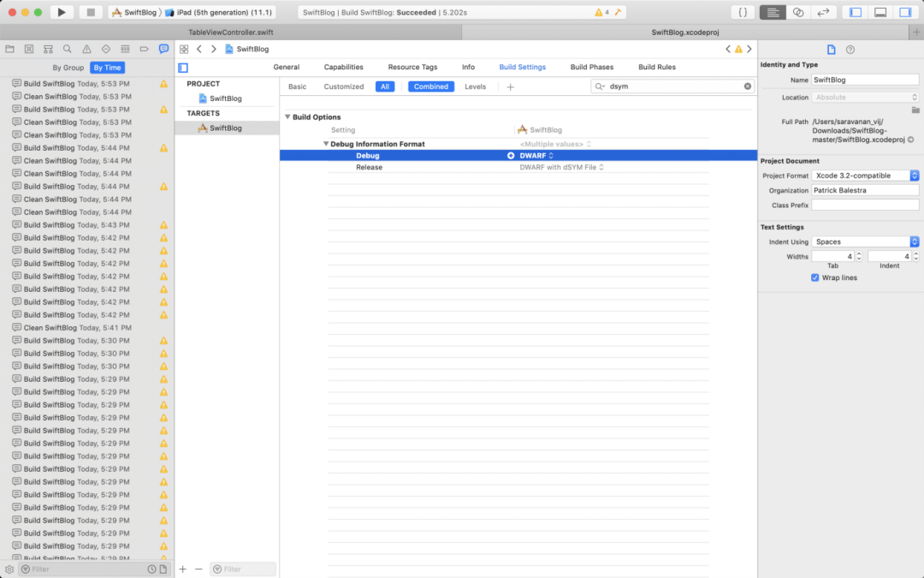Toggle the debug area visibility
The image size is (924, 578).
[x=880, y=12]
